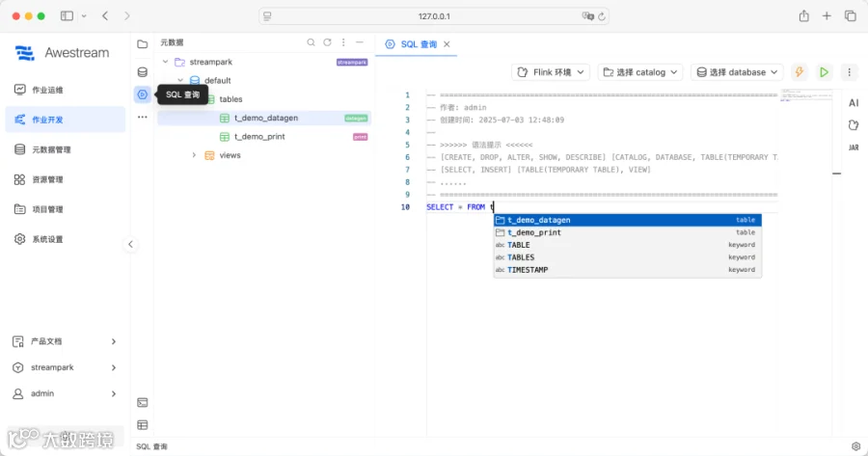The width and height of the screenshot is (868, 456).
Task: Expand the views tree node
Action: point(194,155)
